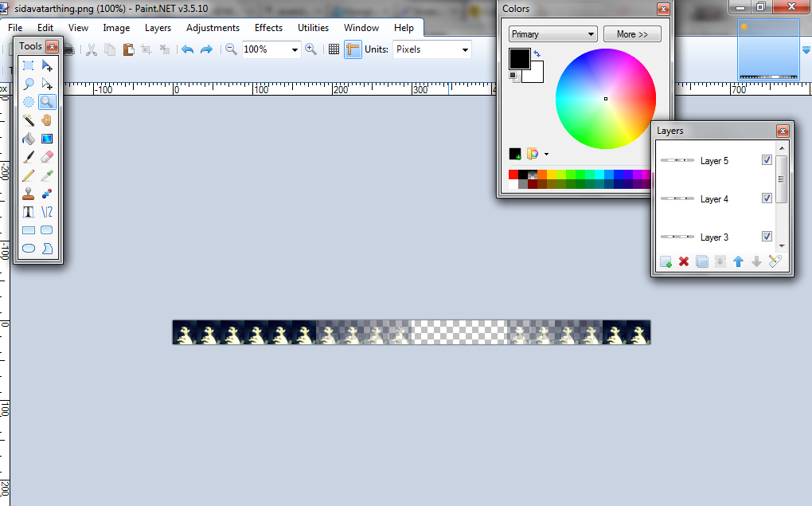Select the Magic Wand tool
The image size is (812, 506).
coord(29,120)
